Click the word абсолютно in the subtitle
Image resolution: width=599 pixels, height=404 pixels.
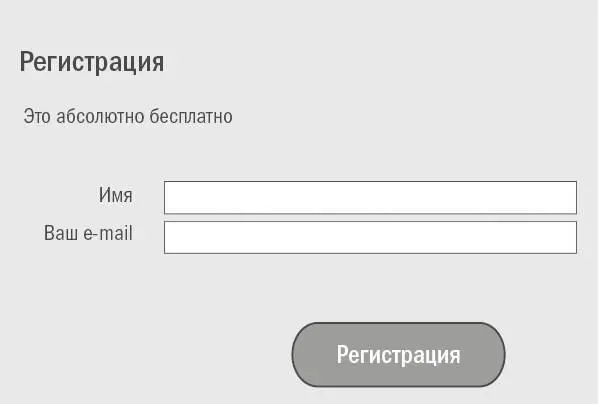point(100,116)
